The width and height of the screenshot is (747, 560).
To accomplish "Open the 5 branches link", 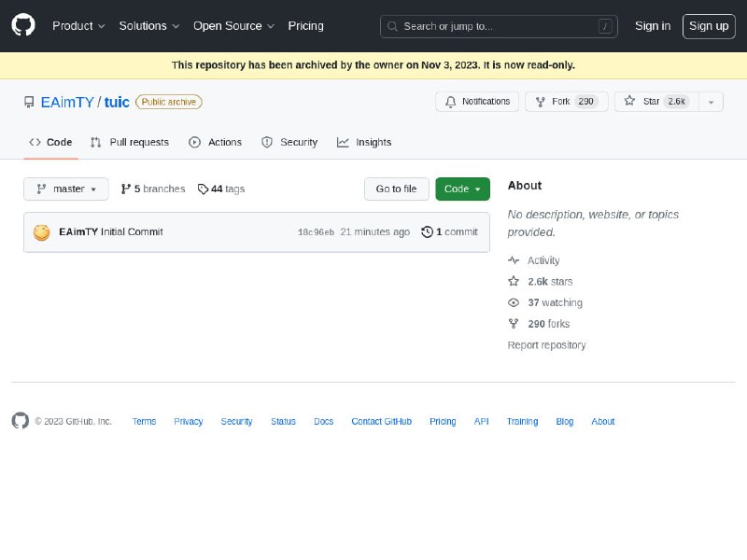I will (x=153, y=189).
